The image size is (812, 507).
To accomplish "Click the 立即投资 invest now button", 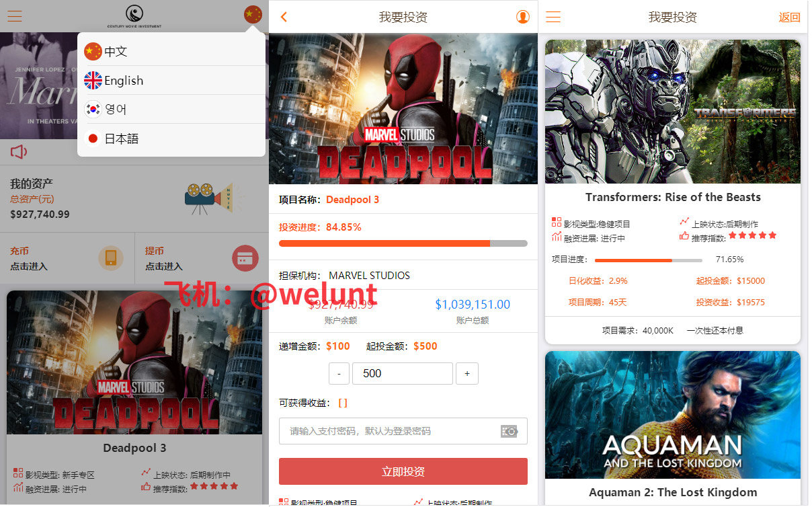I will 403,472.
